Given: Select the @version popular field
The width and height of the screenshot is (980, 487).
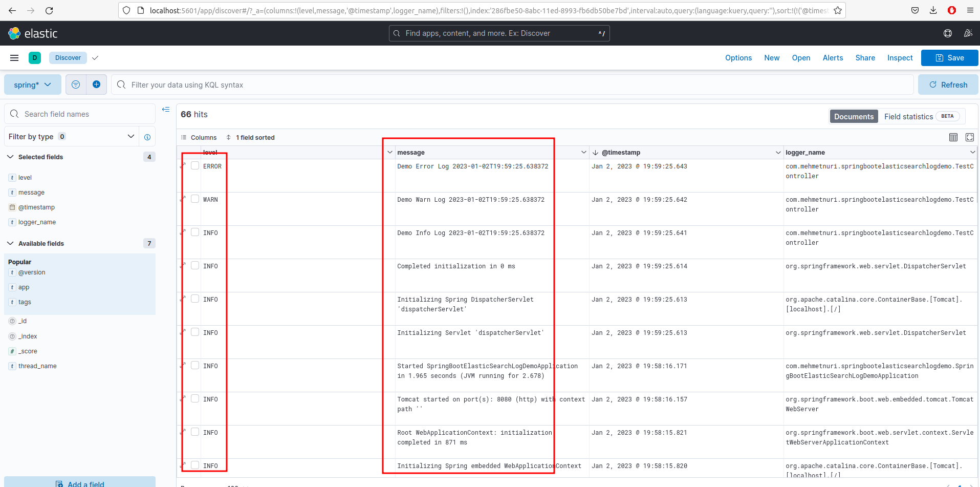Looking at the screenshot, I should pos(32,272).
